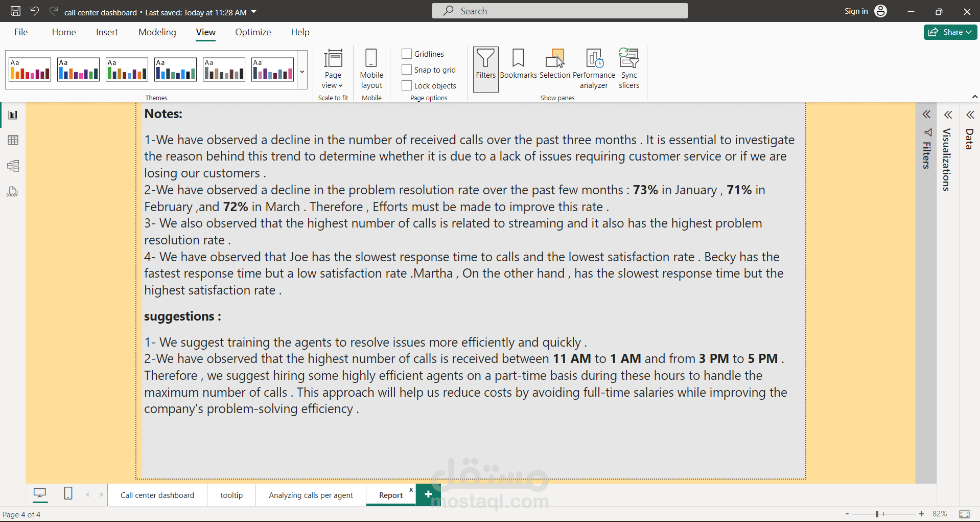Open the Bookmarks pane
This screenshot has height=522, width=980.
click(x=518, y=64)
